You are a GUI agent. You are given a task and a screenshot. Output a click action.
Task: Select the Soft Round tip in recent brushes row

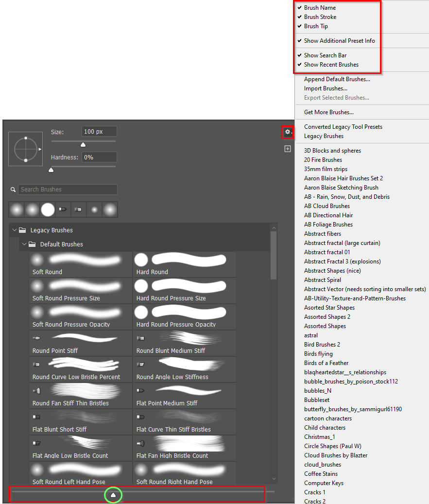coord(16,209)
